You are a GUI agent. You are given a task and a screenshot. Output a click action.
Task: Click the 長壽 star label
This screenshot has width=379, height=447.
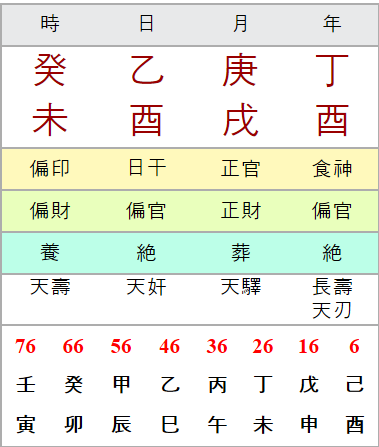click(332, 287)
